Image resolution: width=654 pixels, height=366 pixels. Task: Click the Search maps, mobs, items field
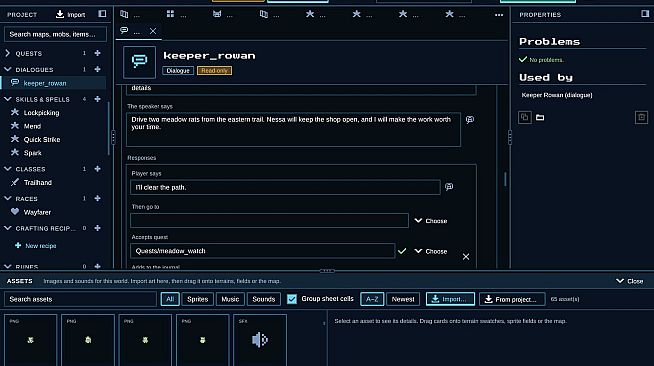(55, 34)
